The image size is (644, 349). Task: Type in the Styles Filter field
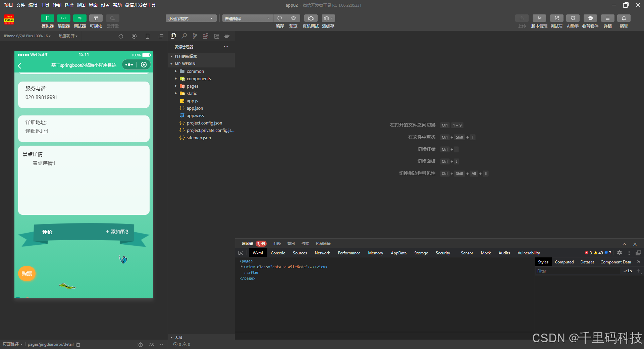click(x=578, y=271)
